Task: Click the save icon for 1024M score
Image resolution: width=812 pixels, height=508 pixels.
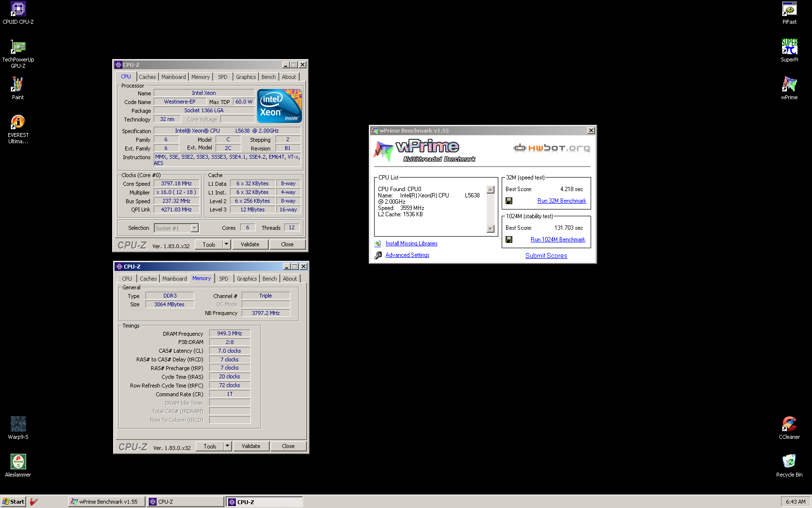Action: pyautogui.click(x=509, y=239)
